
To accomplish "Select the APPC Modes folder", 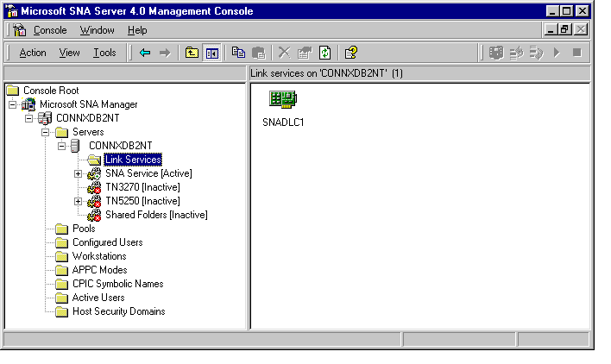I will 99,270.
